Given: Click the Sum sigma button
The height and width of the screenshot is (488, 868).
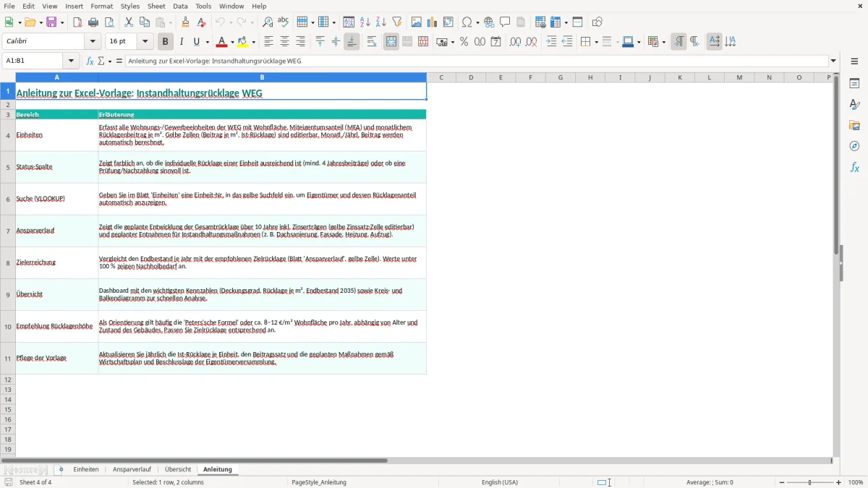Looking at the screenshot, I should [x=101, y=61].
